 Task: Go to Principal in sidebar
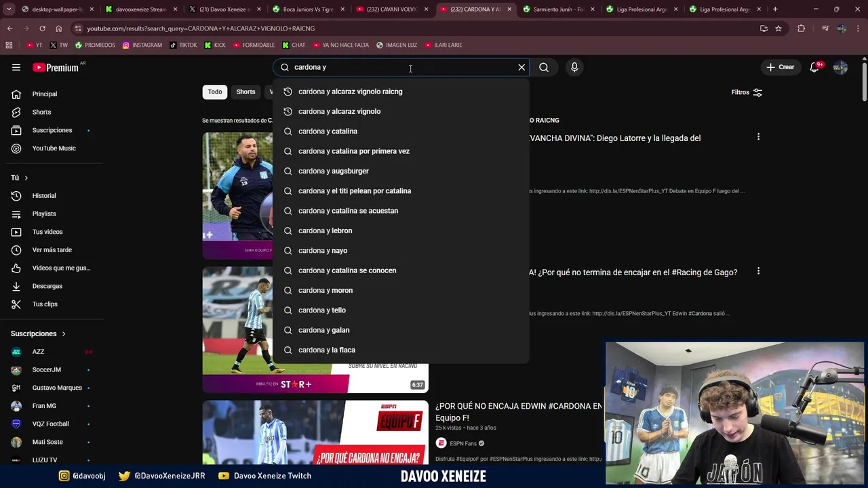(x=45, y=94)
